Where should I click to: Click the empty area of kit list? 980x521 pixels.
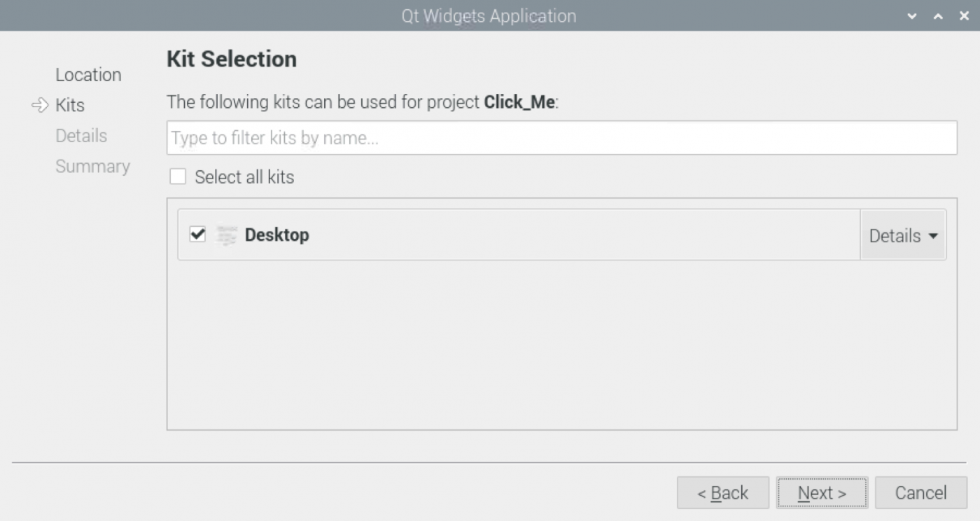tap(561, 343)
